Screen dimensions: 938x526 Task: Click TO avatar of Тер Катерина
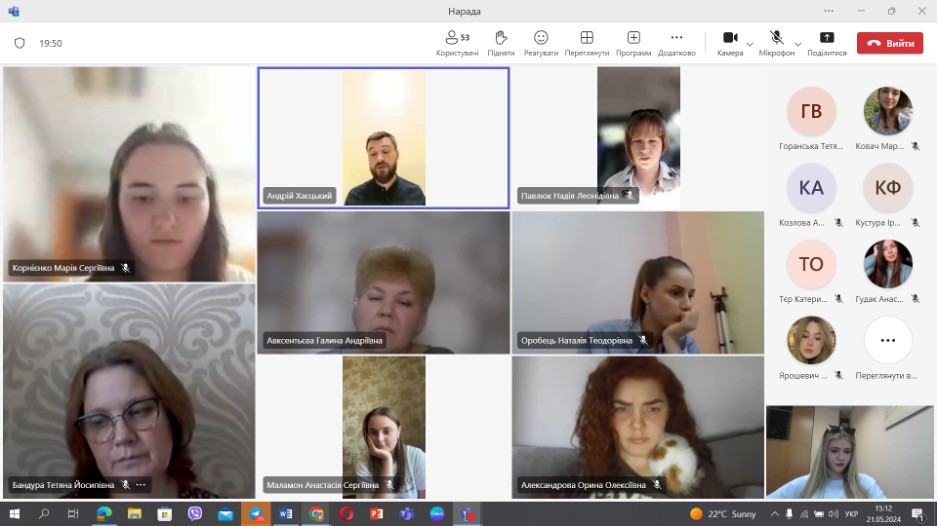point(811,264)
